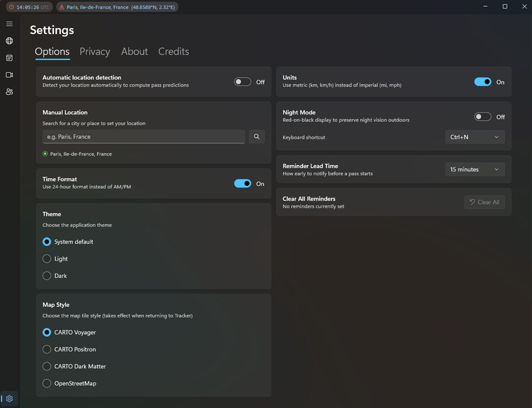Switch to the Credits tab
Screen dimensions: 532x408
point(174,52)
